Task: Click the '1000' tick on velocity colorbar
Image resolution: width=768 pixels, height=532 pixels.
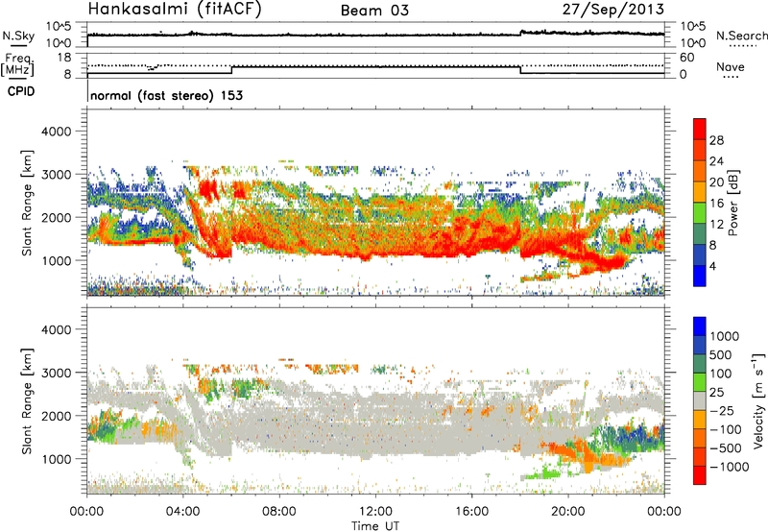Action: [x=725, y=336]
